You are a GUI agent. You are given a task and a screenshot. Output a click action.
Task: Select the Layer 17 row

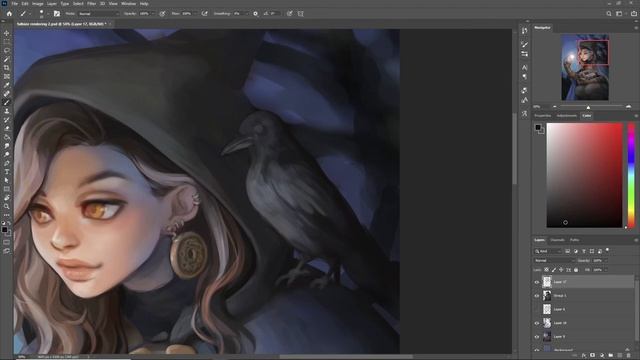pyautogui.click(x=588, y=282)
